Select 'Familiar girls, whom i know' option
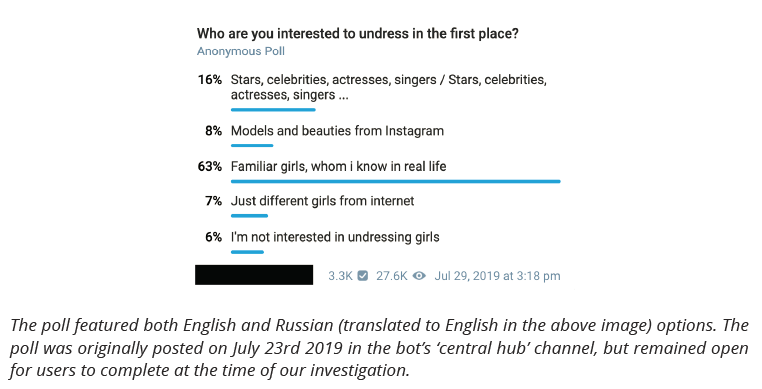The width and height of the screenshot is (762, 389). [338, 166]
